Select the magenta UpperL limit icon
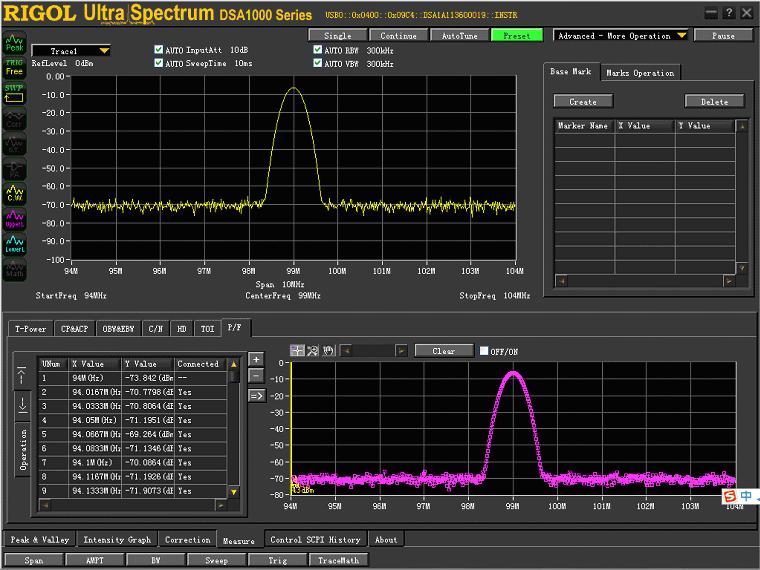Screen dimensions: 760x570 tap(14, 219)
